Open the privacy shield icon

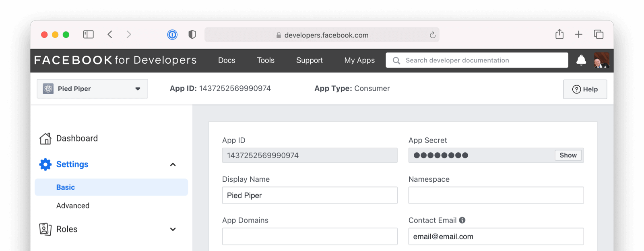[192, 35]
